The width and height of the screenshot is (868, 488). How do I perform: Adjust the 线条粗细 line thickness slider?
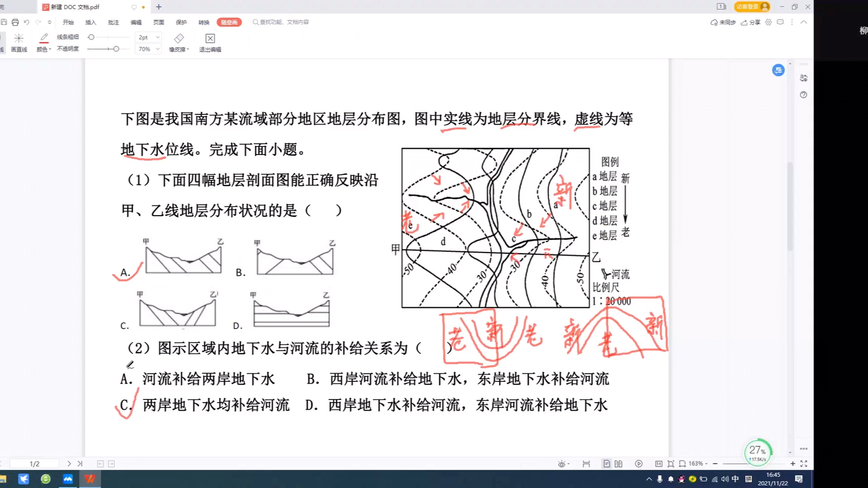click(x=108, y=37)
